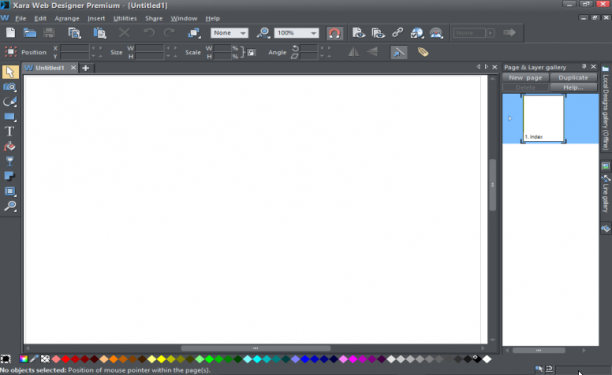
Task: Open the Window menu
Action: (184, 18)
